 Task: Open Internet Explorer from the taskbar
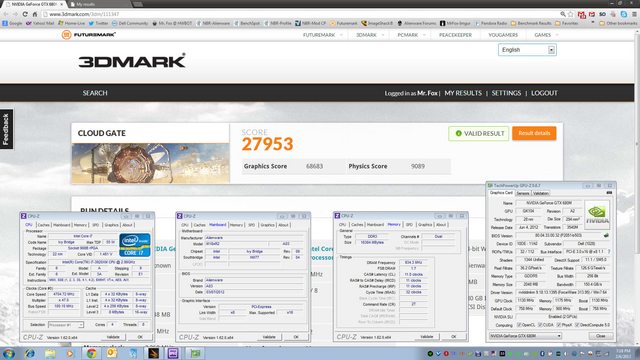pos(30,353)
